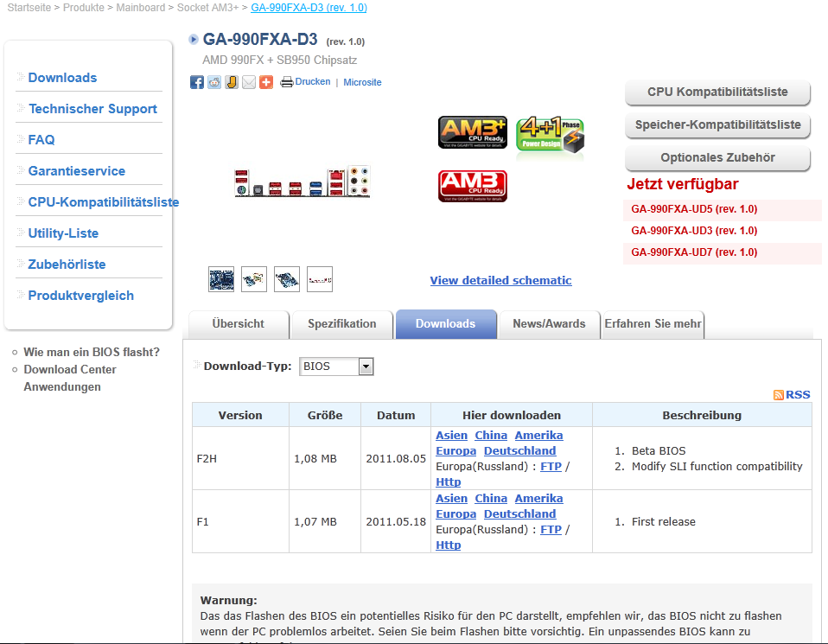
Task: Open Produktvergleich in the sidebar
Action: coord(80,296)
